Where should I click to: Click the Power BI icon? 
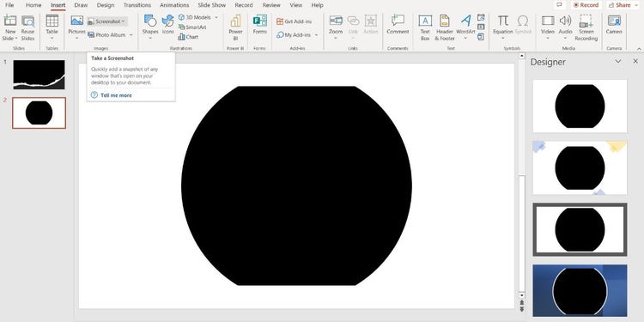point(236,21)
